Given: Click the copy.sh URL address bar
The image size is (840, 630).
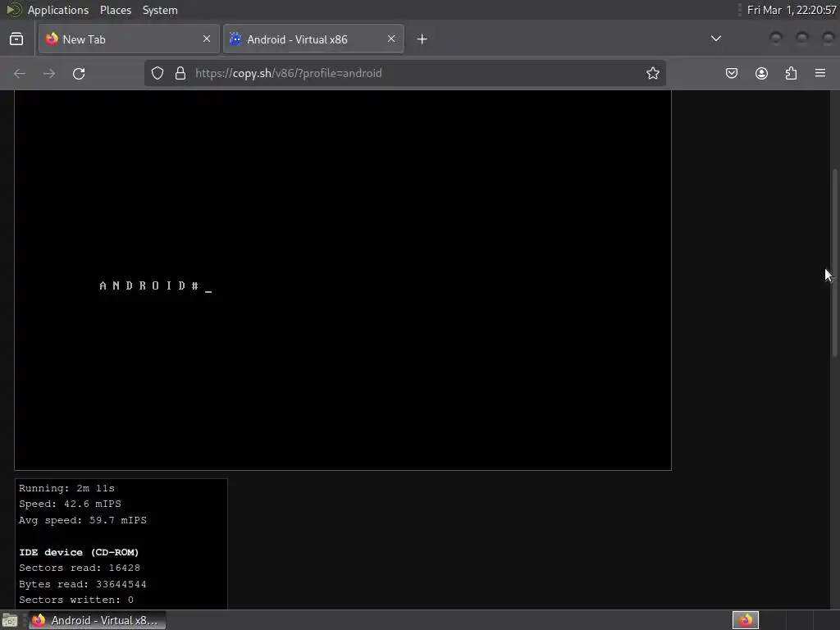Looking at the screenshot, I should (404, 73).
